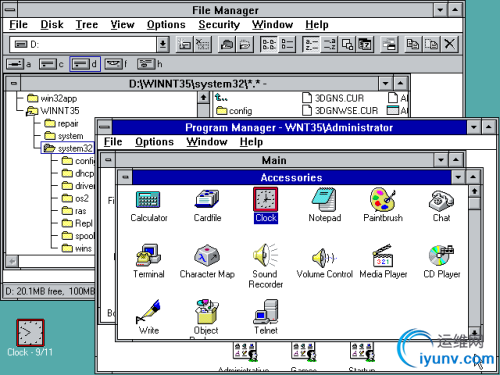
Task: Click the Disconnect Network Drive toolbar icon
Action: (x=202, y=44)
